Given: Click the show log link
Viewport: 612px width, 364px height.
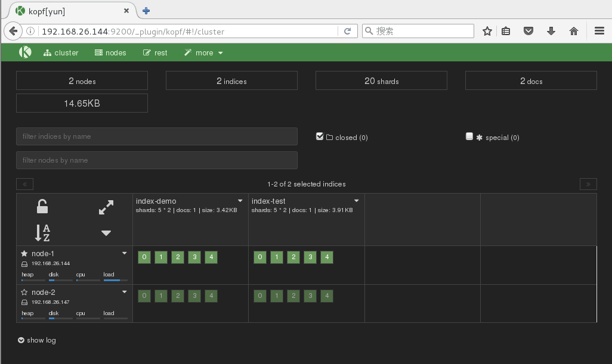Looking at the screenshot, I should point(37,340).
